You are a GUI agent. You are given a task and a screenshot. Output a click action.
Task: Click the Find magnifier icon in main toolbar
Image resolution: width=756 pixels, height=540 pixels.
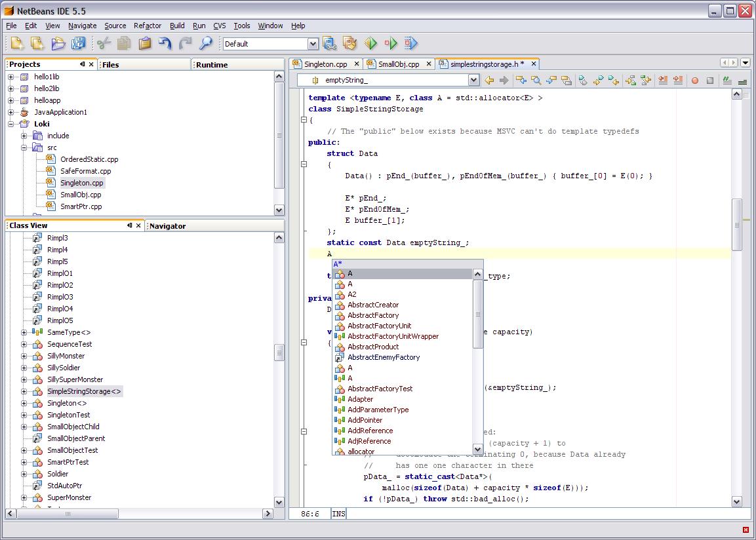[206, 43]
